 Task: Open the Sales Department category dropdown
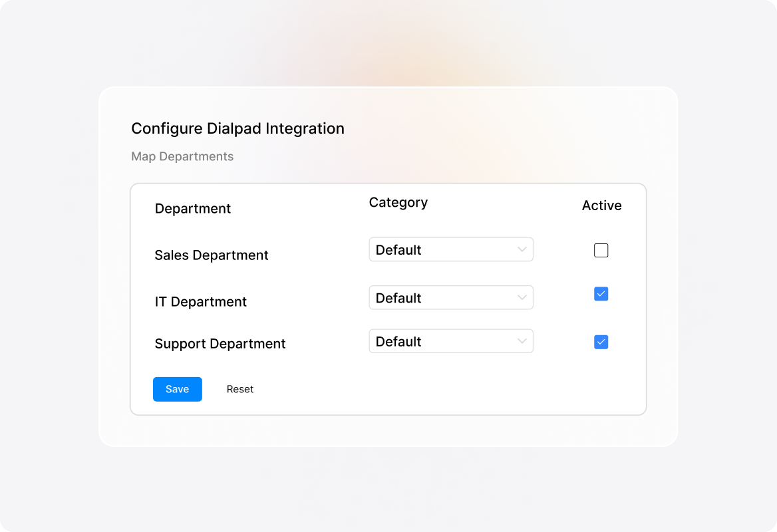pyautogui.click(x=451, y=249)
